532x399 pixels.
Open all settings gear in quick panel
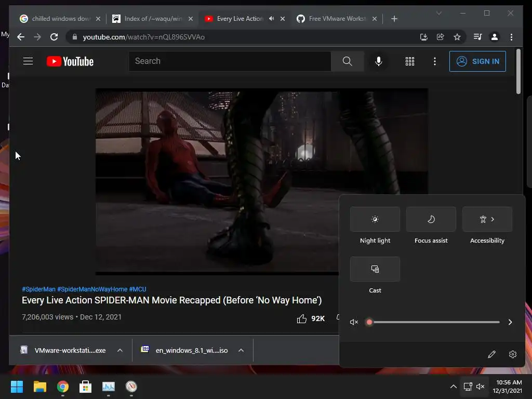(513, 354)
